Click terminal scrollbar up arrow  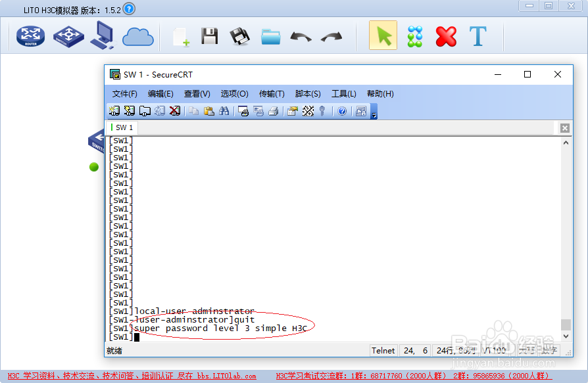(566, 143)
